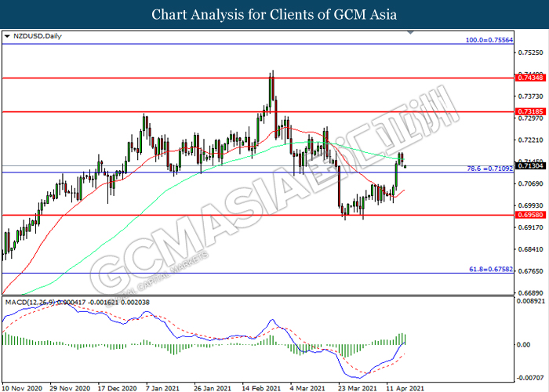Select the red 0.74348 price label
This screenshot has width=549, height=392.
tap(530, 78)
